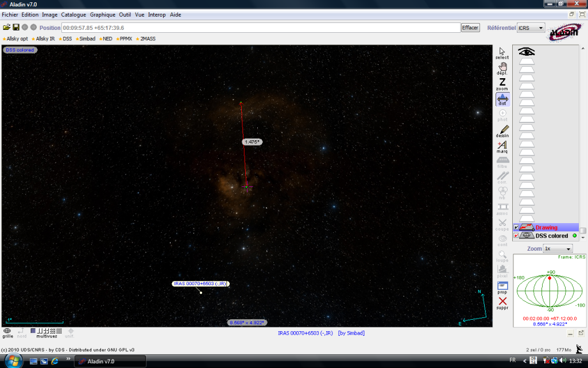The image size is (588, 368).
Task: Toggle the Drawing layer checkbox
Action: pyautogui.click(x=516, y=227)
